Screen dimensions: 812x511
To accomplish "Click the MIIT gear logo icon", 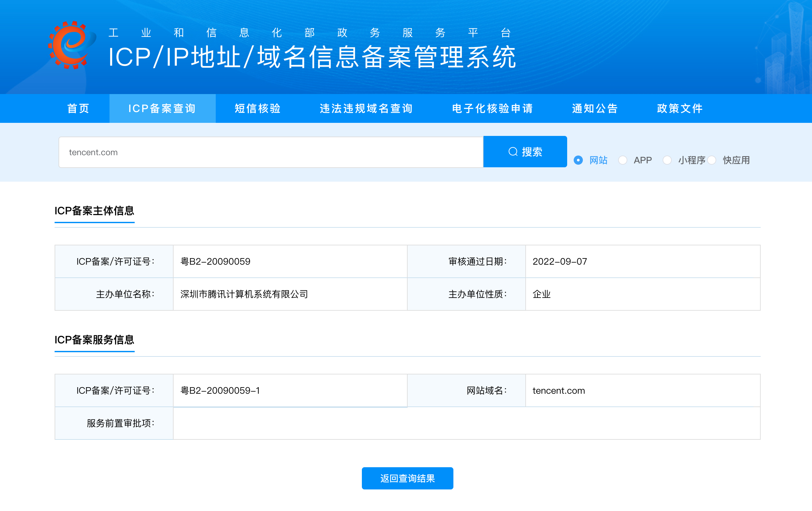I will [72, 45].
